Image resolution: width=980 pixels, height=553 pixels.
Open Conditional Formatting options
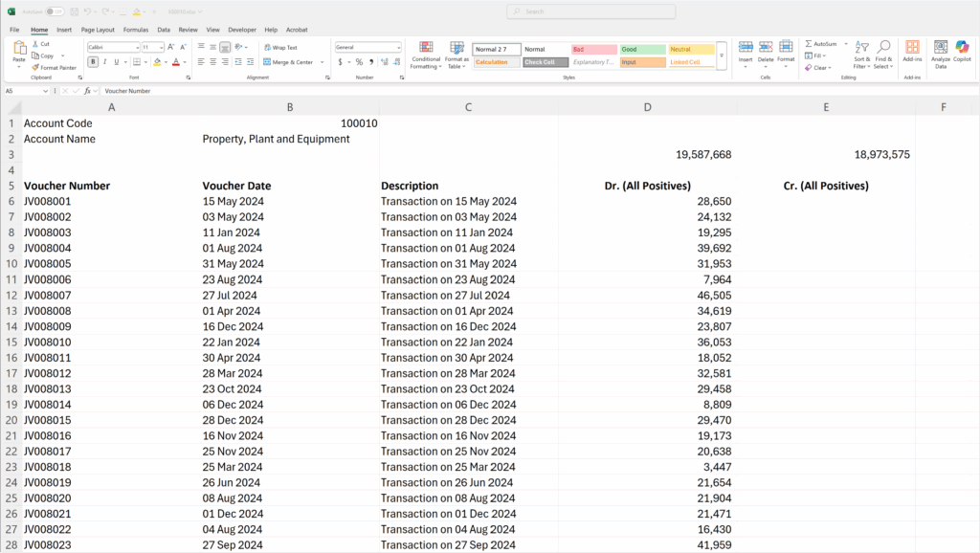425,55
